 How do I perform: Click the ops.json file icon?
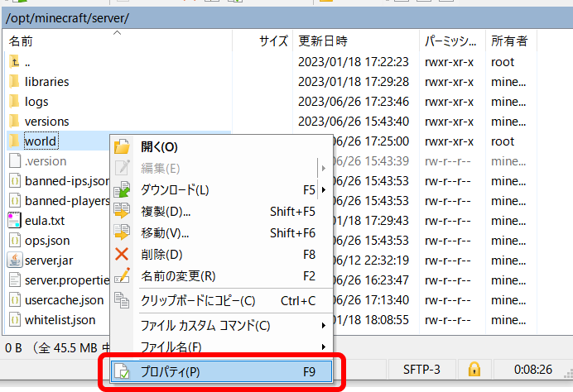(x=15, y=241)
